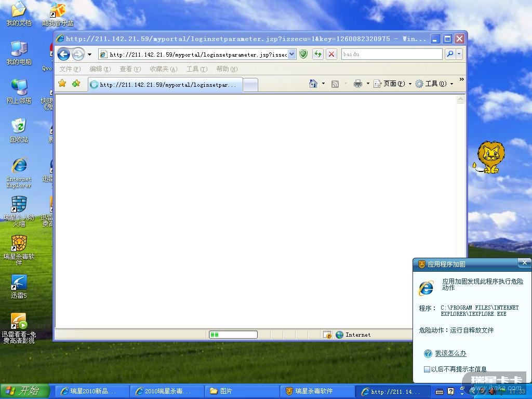Click the Favorites star icon

coord(62,83)
